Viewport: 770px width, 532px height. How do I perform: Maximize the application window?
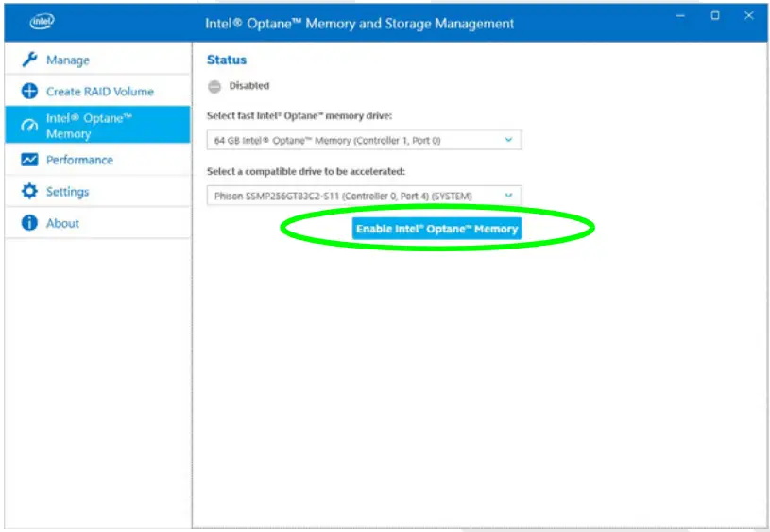click(715, 15)
